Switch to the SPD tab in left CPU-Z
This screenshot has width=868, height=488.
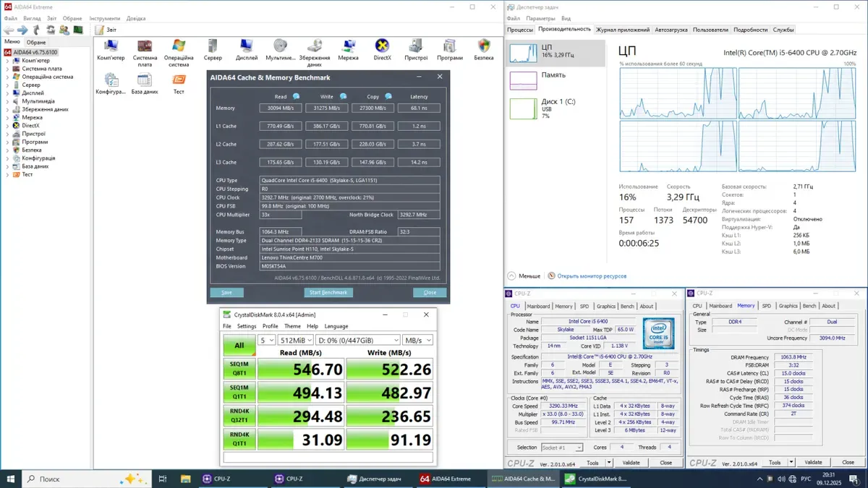coord(584,306)
